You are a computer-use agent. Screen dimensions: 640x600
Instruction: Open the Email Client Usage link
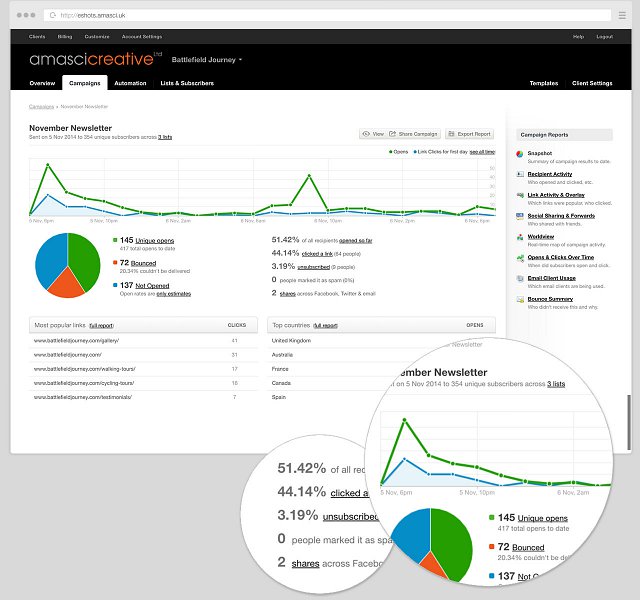tap(551, 278)
